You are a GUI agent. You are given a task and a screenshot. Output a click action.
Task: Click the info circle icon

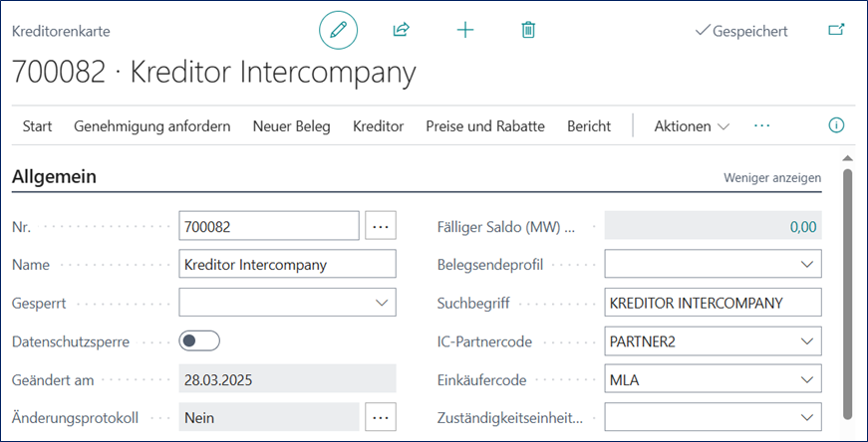point(836,125)
